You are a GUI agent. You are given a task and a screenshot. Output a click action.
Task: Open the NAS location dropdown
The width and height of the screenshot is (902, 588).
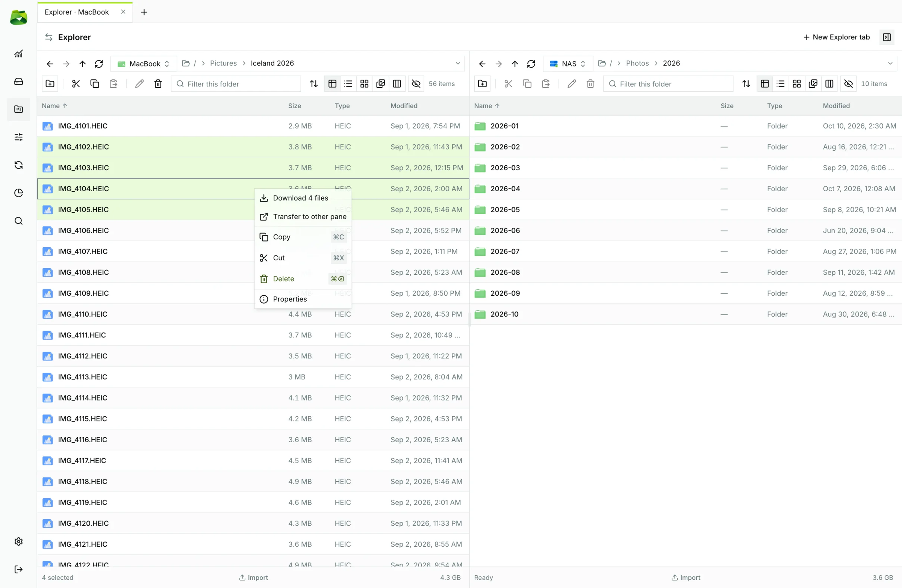tap(568, 63)
